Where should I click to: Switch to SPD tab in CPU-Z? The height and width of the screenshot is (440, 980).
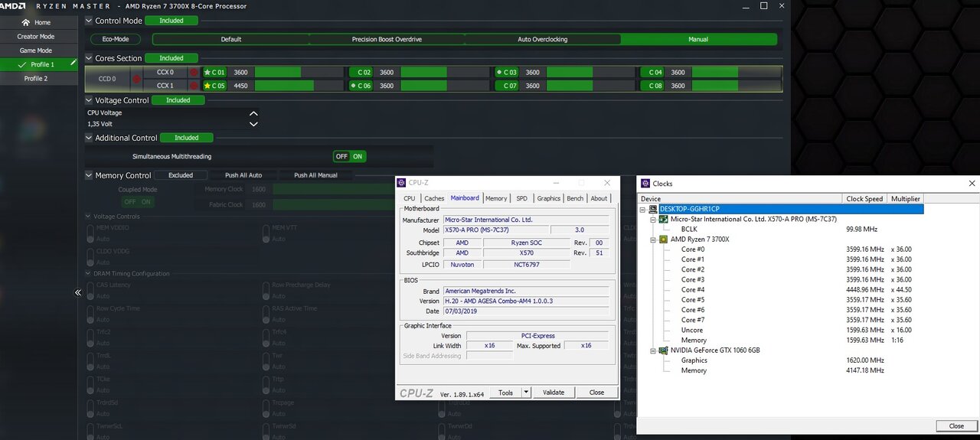(521, 198)
